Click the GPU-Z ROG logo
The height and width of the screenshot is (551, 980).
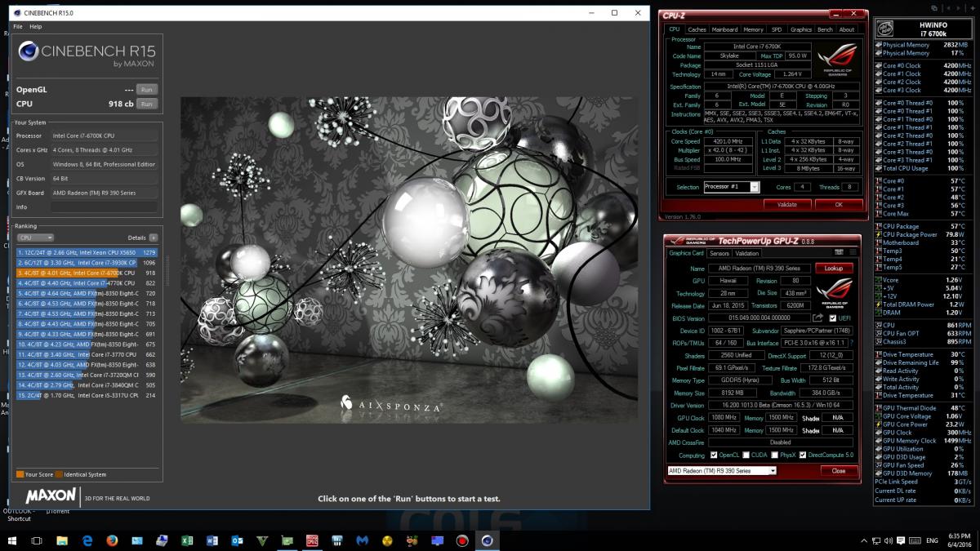coord(834,292)
